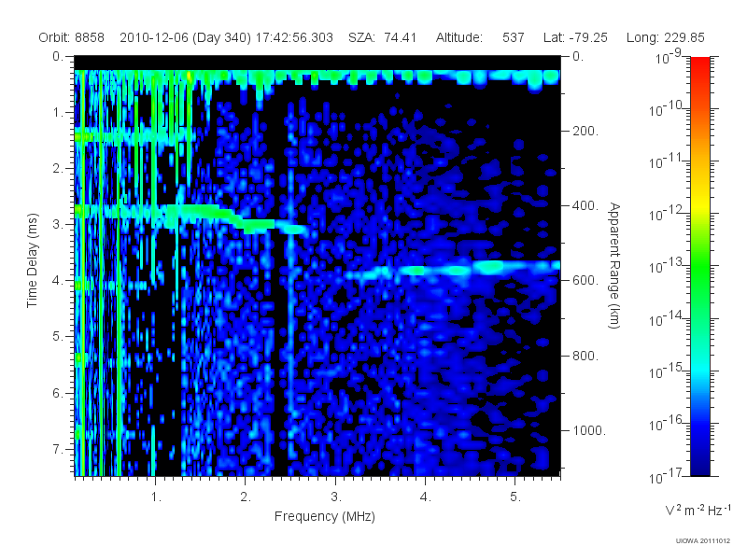Click the "600." apparent range tick label

[585, 281]
